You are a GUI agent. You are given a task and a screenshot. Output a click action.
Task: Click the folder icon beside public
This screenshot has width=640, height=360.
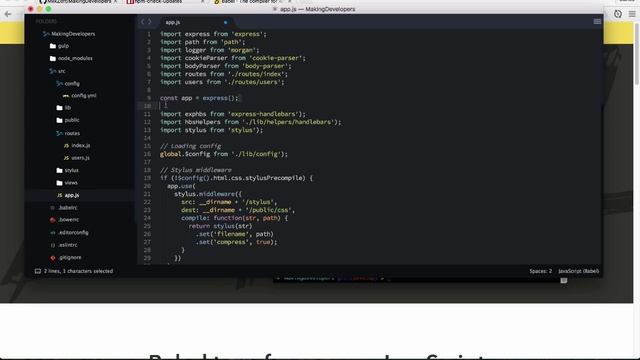point(59,120)
